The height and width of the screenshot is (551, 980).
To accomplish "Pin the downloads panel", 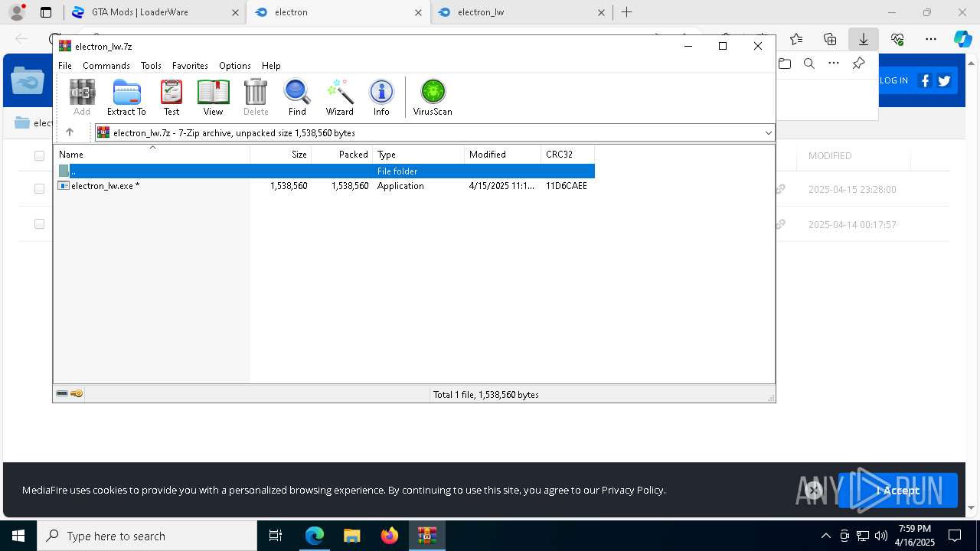I will (x=859, y=64).
